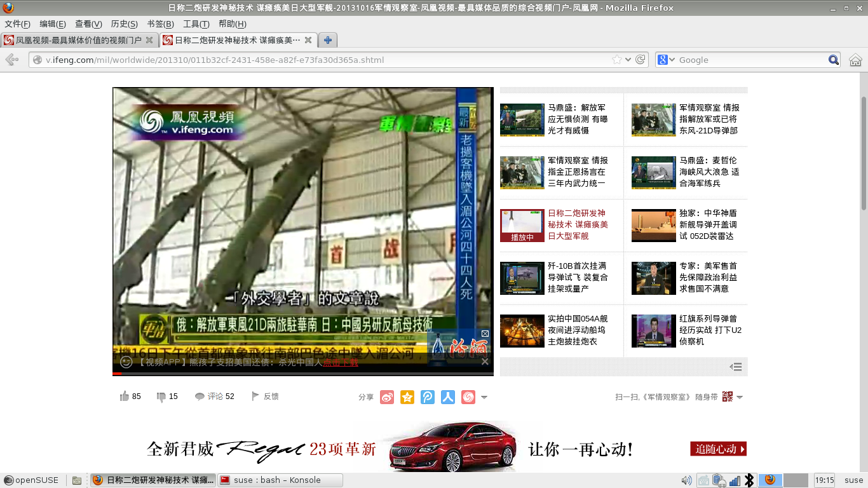Screen dimensions: 868x488
Task: Open the file manager icon in taskbar
Action: tap(76, 480)
